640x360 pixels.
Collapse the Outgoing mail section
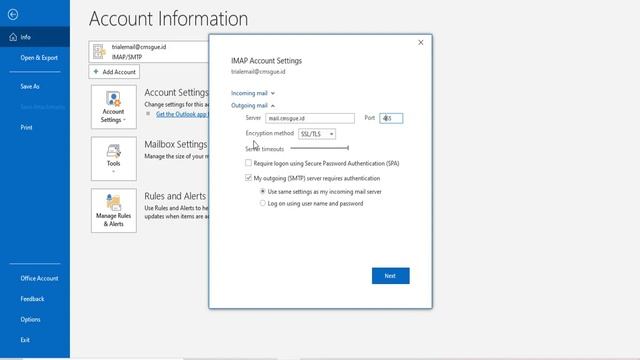tap(253, 105)
